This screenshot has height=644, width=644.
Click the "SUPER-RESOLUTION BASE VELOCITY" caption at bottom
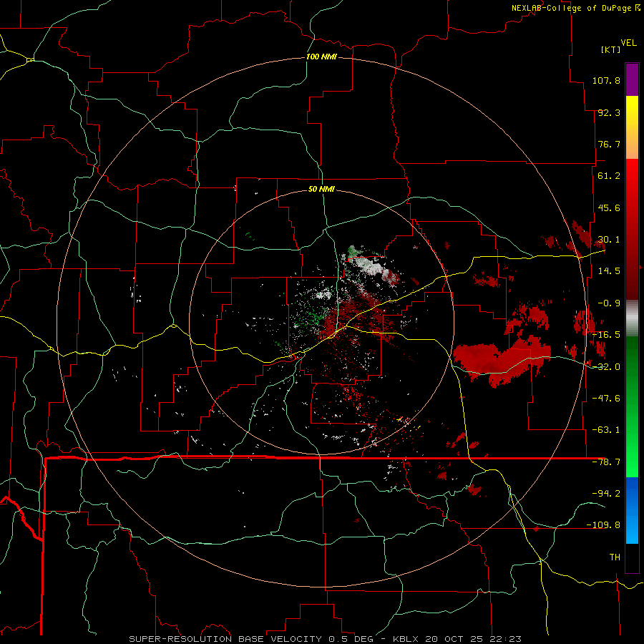[x=225, y=639]
